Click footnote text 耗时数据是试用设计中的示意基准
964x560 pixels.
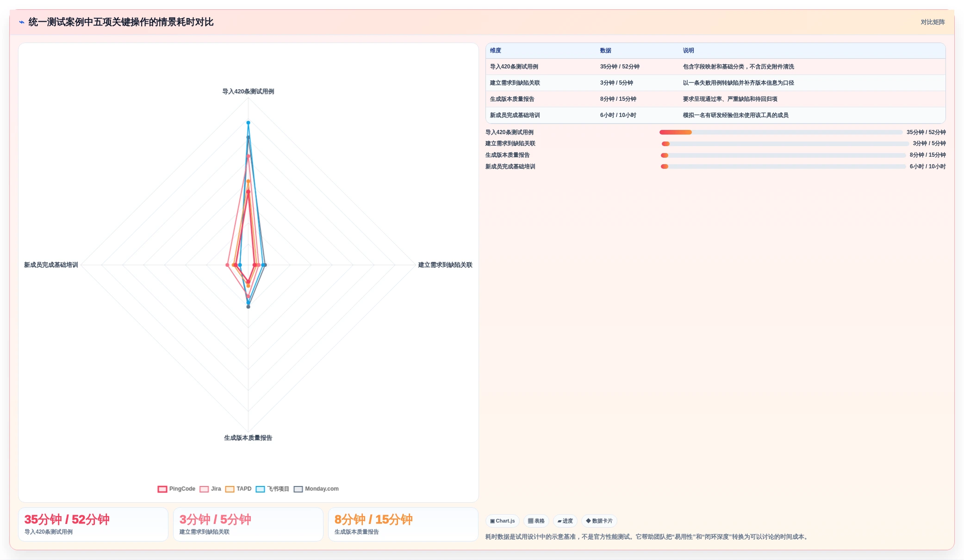click(x=647, y=537)
